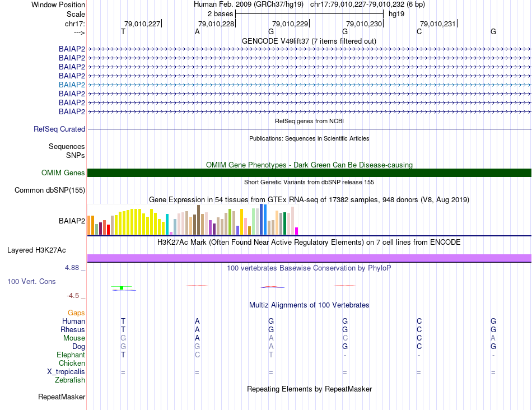Click position marker 79,010,231
532x410 pixels.
pyautogui.click(x=438, y=24)
